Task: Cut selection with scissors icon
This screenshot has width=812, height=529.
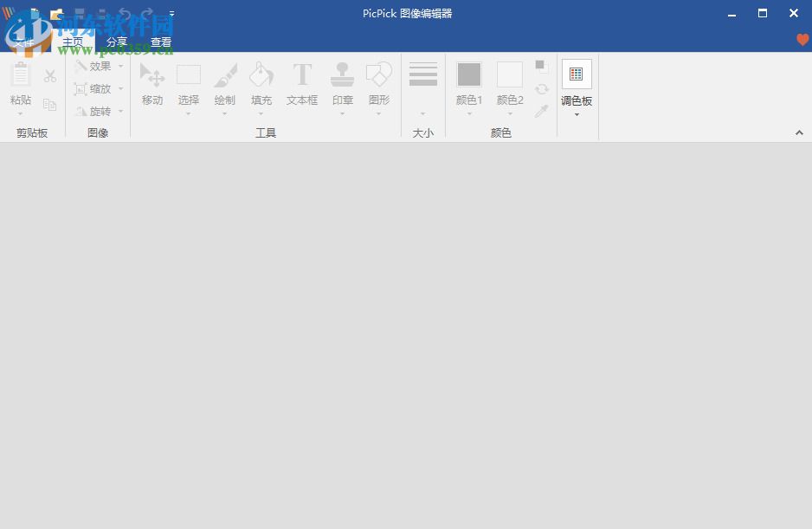Action: point(49,75)
